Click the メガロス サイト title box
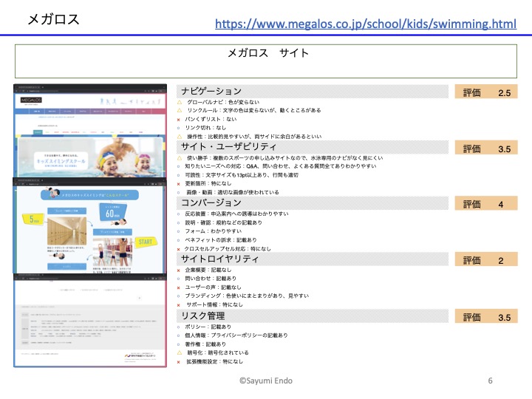The image size is (532, 399). 267,61
